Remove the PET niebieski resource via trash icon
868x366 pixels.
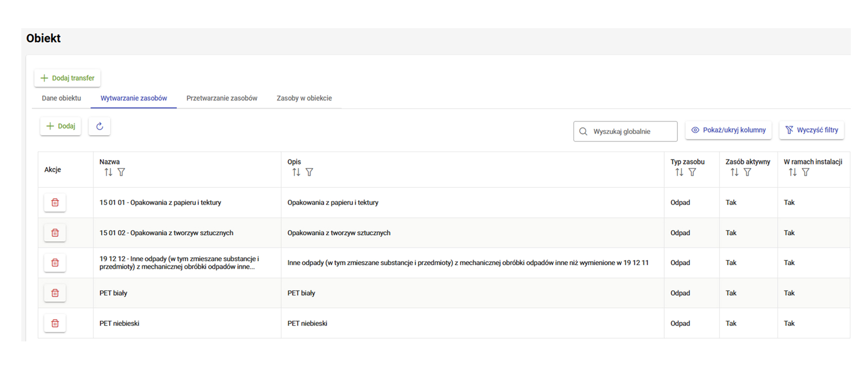coord(55,323)
